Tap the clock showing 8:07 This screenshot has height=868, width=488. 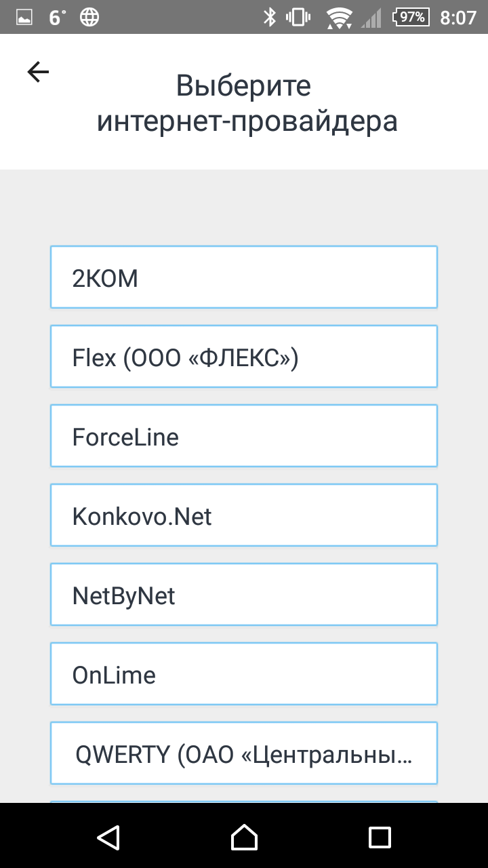(x=458, y=18)
